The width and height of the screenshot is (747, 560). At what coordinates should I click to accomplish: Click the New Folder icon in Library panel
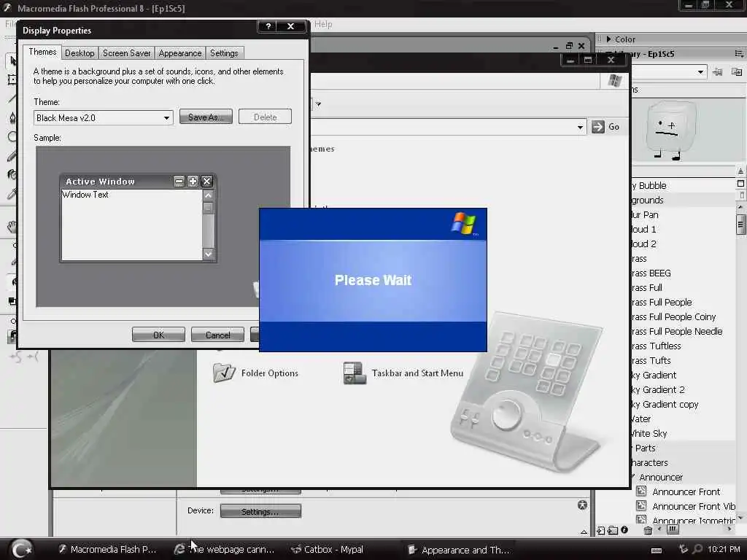tap(613, 530)
